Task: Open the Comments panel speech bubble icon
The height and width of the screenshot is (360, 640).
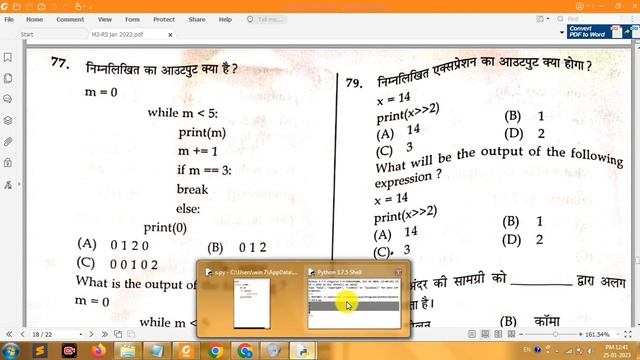Action: 7,99
